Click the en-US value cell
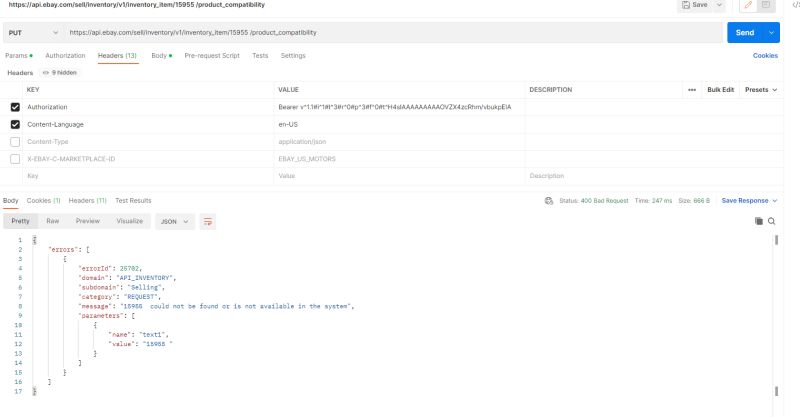 coord(399,125)
